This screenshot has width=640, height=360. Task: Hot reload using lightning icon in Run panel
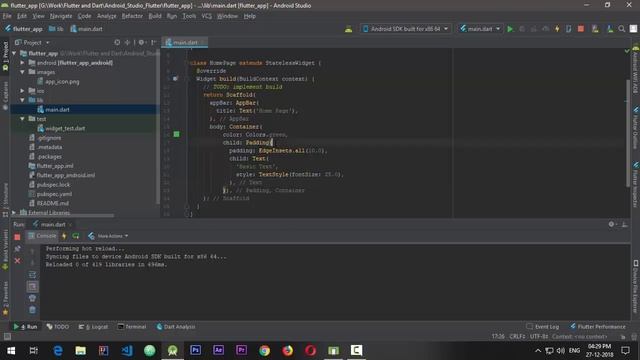tap(64, 236)
